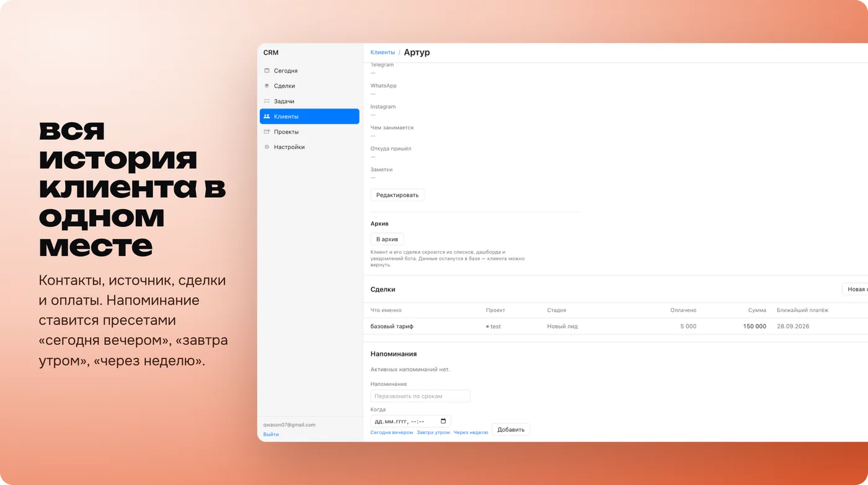The image size is (868, 485).
Task: Click the Клиенты breadcrumb link
Action: (383, 53)
